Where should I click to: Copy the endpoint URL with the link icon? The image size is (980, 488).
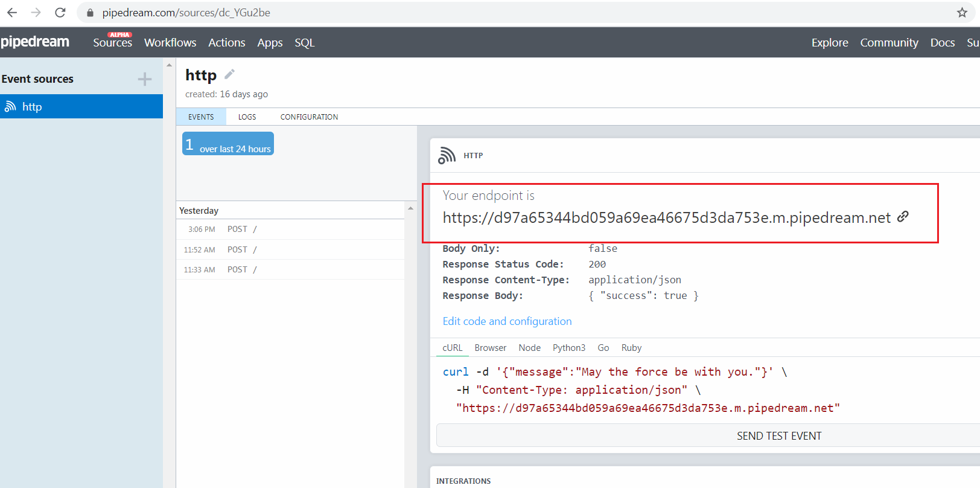tap(903, 216)
